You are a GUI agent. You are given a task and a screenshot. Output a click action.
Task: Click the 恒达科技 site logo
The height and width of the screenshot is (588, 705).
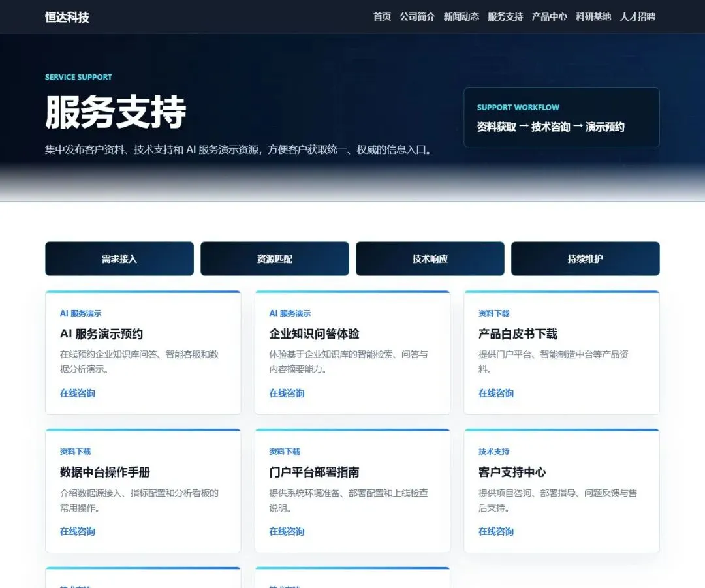tap(67, 17)
